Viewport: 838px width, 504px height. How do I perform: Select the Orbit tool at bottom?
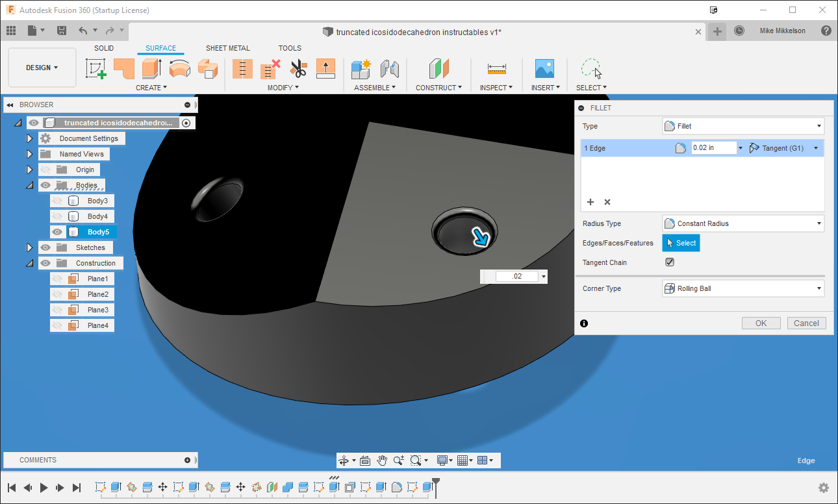point(342,460)
